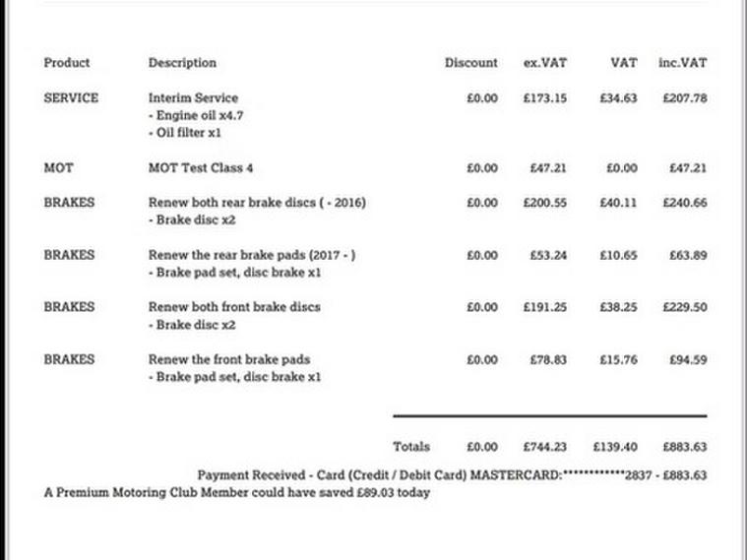Screen dimensions: 747x560
Task: Click the Discount column header
Action: point(470,63)
